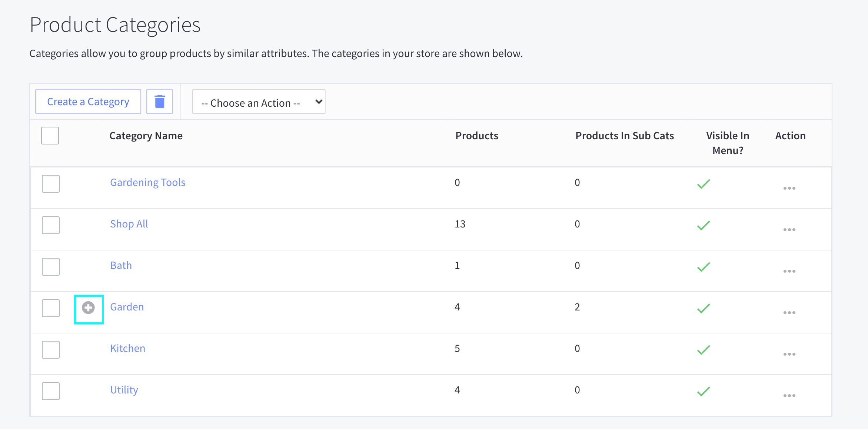Toggle Kitchen menu visibility checkmark
This screenshot has width=868, height=429.
click(703, 350)
